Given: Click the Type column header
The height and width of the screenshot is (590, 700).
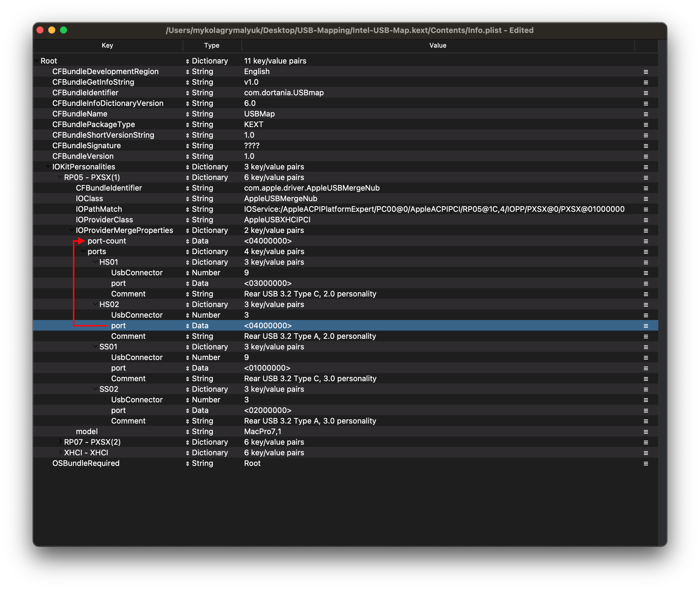Looking at the screenshot, I should click(212, 46).
